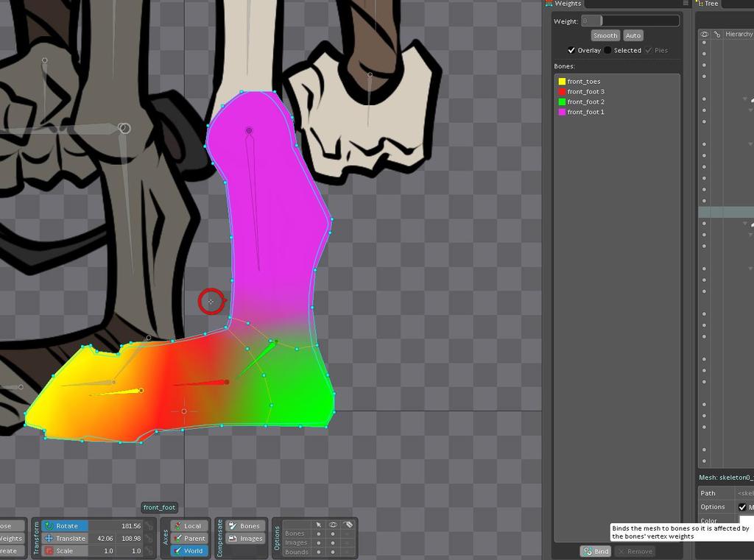Image resolution: width=754 pixels, height=560 pixels.
Task: Click the red rotate handle circle in viewport
Action: tap(211, 302)
